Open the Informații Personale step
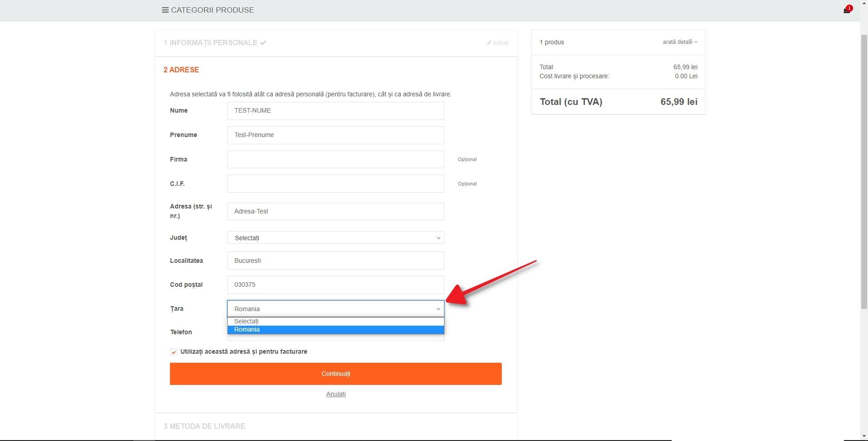The width and height of the screenshot is (868, 441). tap(215, 43)
